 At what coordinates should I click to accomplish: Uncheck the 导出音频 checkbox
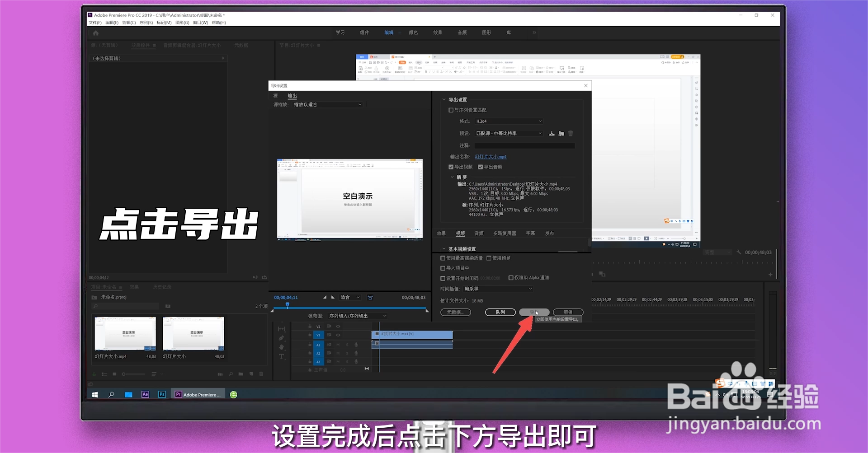coord(481,167)
